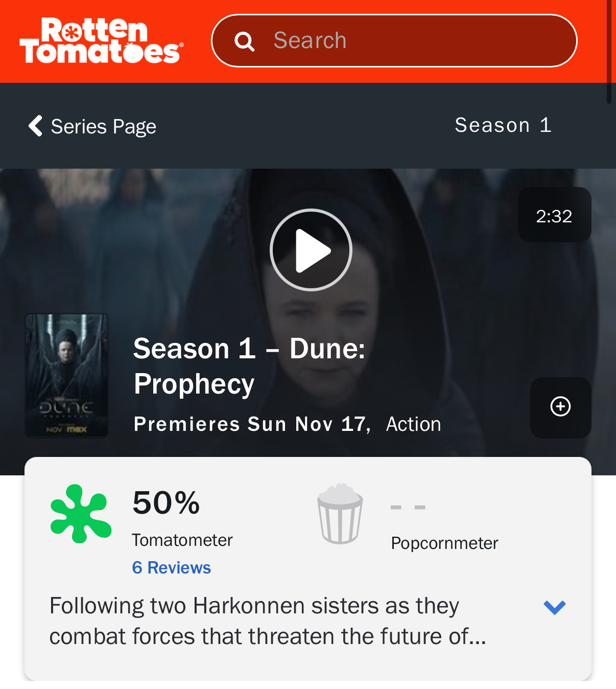Viewport: 616px width, 689px height.
Task: Click the Rotten Tomatoes logo
Action: tap(101, 41)
